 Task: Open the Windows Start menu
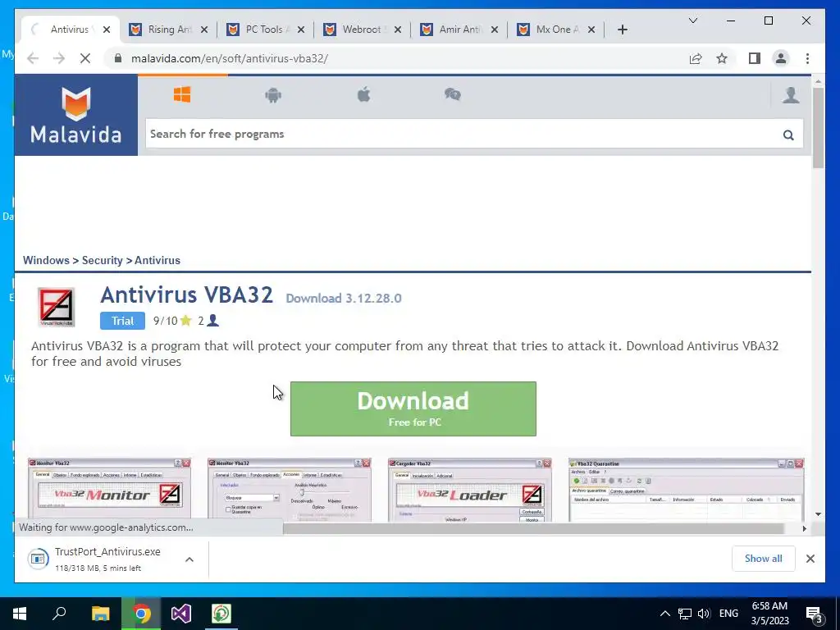coord(20,614)
